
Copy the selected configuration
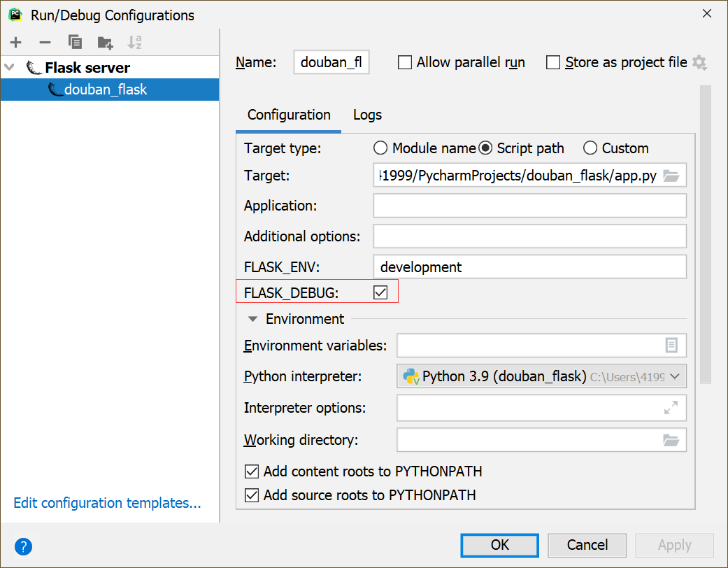click(x=75, y=42)
